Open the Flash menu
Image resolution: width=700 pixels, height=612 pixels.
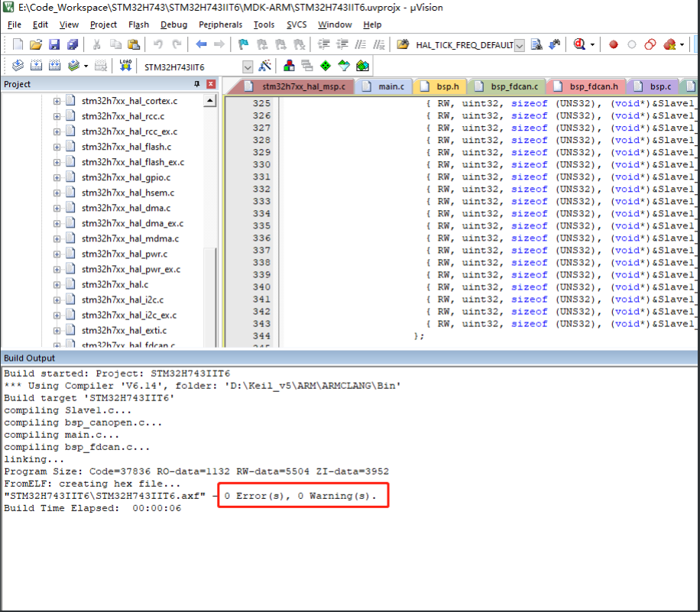pyautogui.click(x=138, y=24)
